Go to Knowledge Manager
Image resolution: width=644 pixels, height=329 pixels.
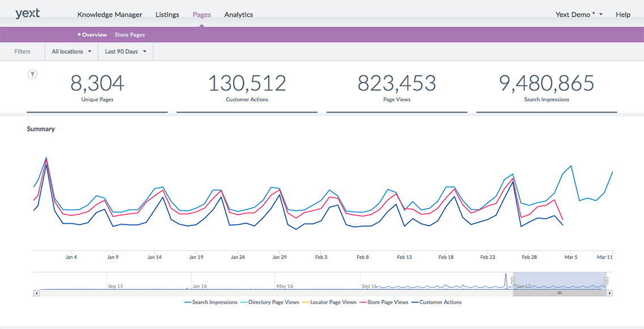click(x=109, y=14)
